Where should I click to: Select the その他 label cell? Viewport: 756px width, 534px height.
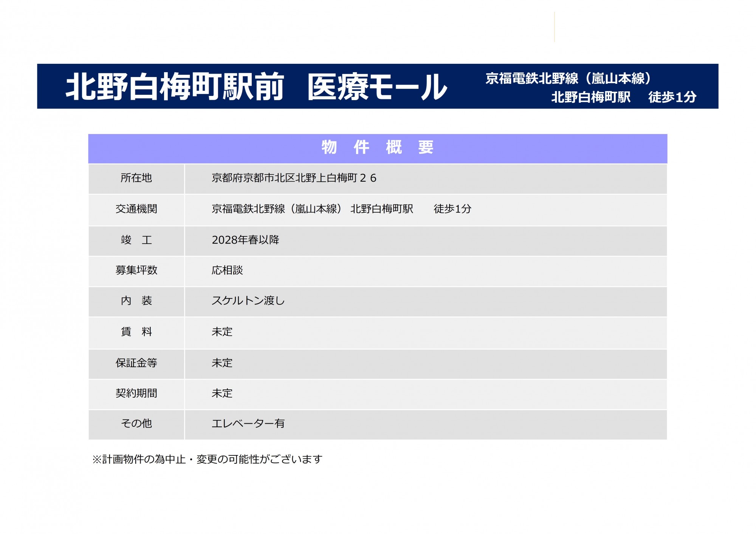coord(136,423)
